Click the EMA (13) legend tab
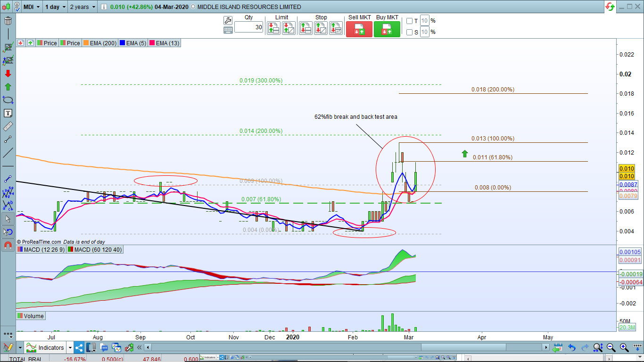The image size is (644, 362). click(x=164, y=43)
